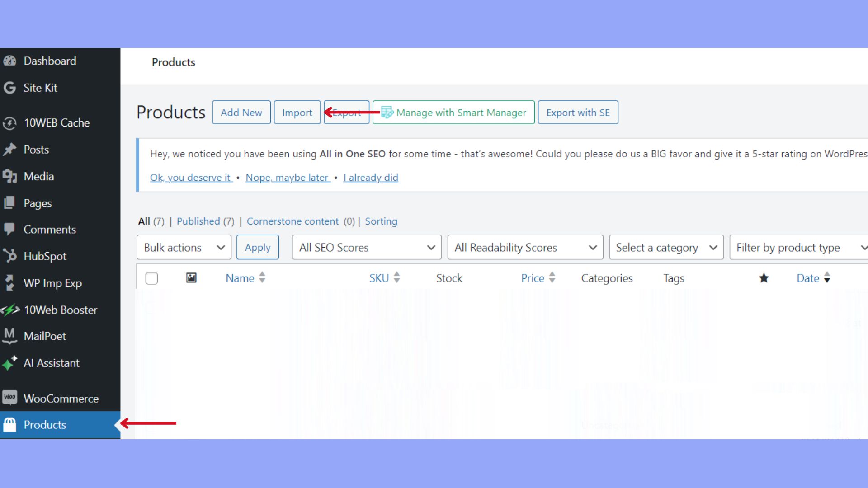This screenshot has width=868, height=488.
Task: Open the Select a category dropdown
Action: (x=666, y=247)
